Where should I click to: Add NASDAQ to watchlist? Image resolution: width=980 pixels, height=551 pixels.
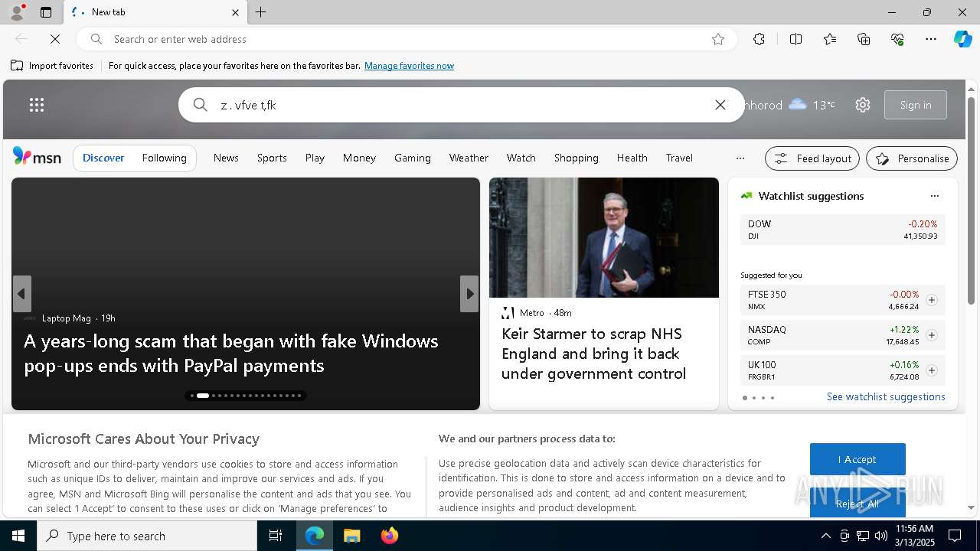(x=932, y=335)
